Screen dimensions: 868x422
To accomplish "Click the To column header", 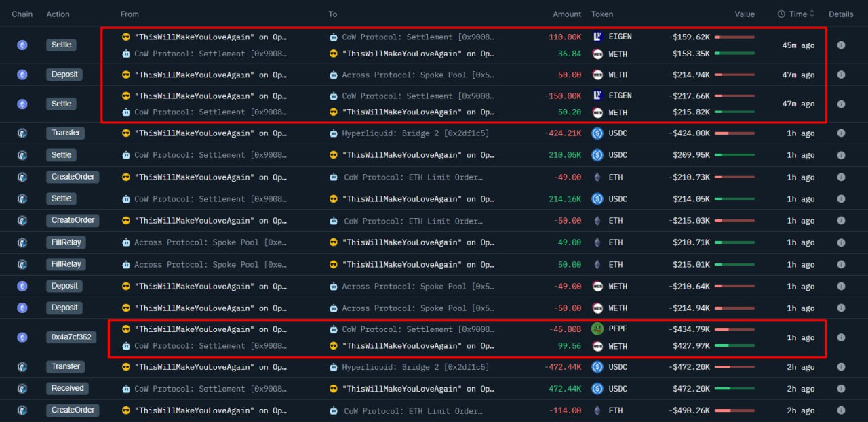I will tap(333, 14).
